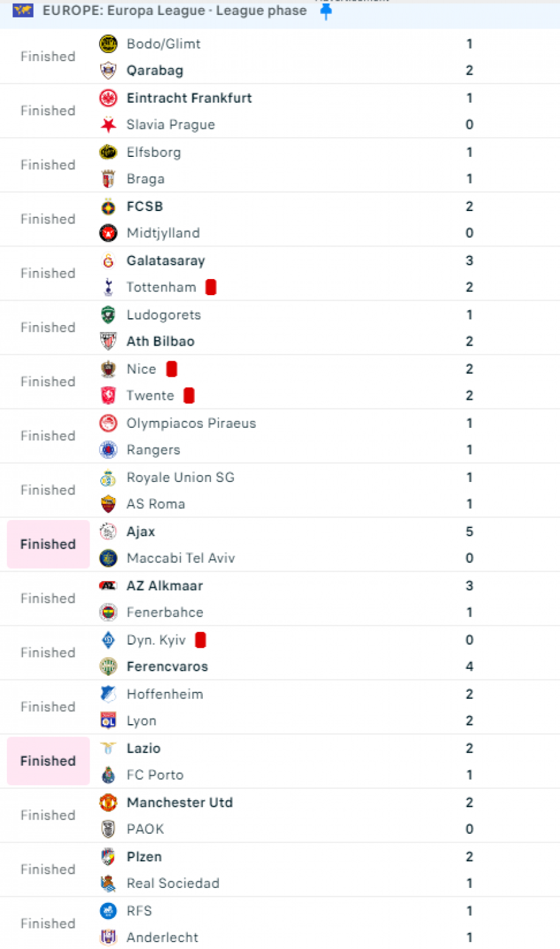
Task: Click the Bodo/Glimt team crest
Action: (108, 44)
